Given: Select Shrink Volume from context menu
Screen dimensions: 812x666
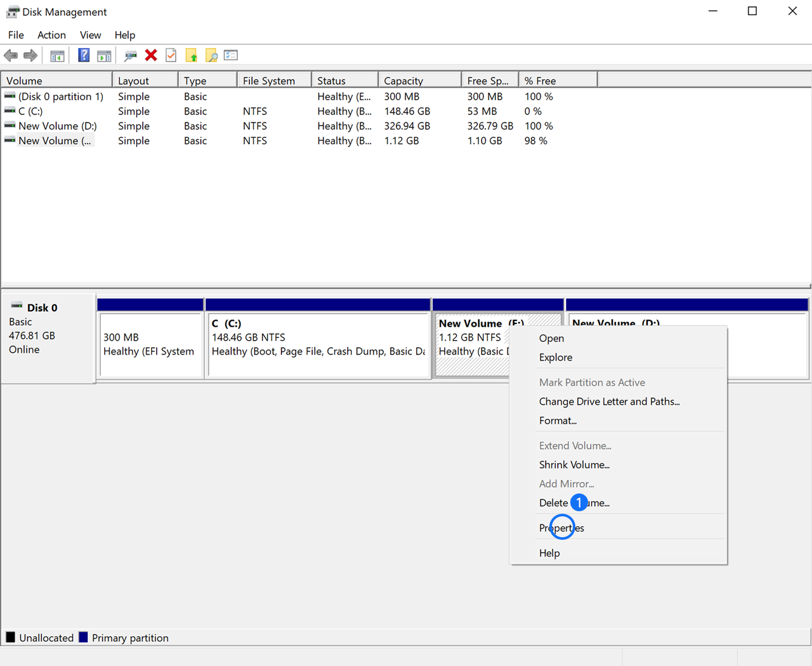Looking at the screenshot, I should pos(574,465).
